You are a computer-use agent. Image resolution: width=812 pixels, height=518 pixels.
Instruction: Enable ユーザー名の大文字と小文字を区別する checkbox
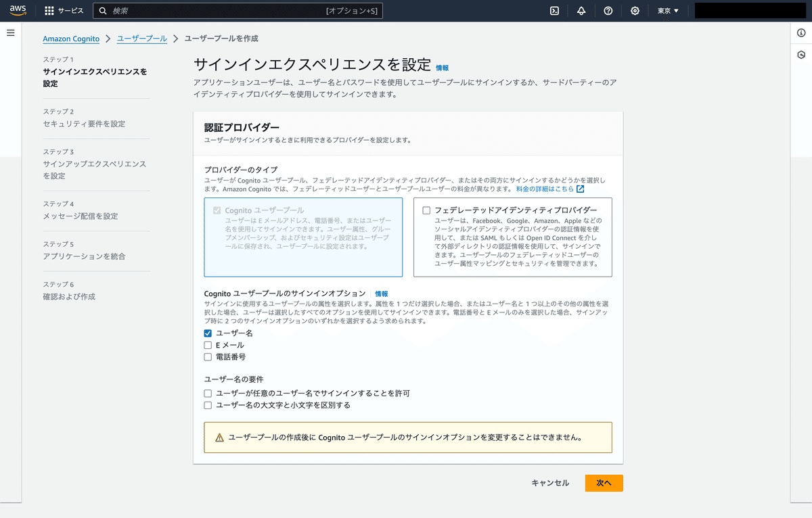208,405
